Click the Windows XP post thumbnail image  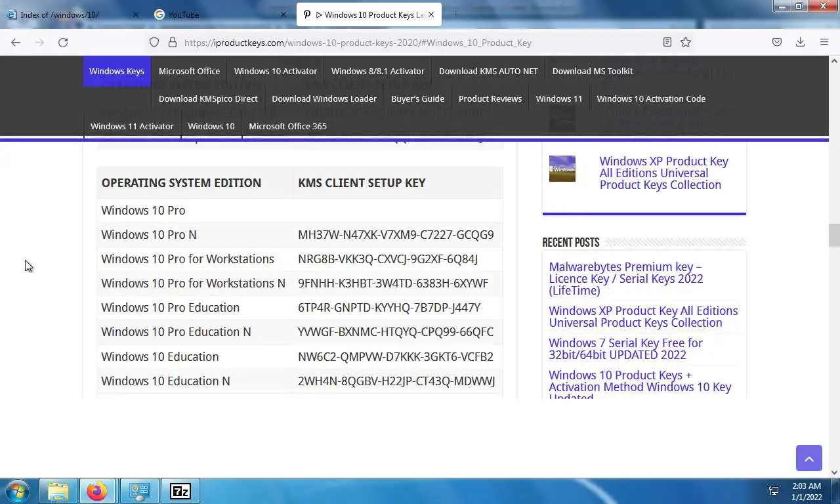tap(562, 169)
